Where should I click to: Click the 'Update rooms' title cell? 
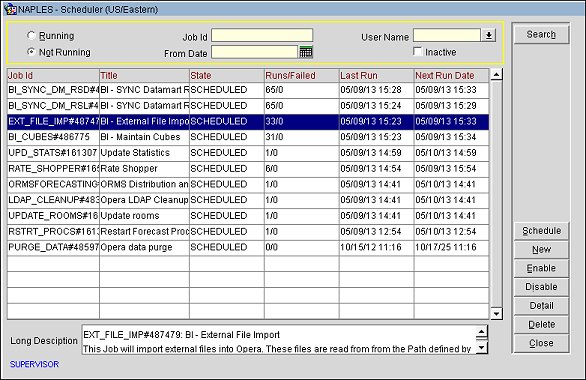pyautogui.click(x=144, y=216)
